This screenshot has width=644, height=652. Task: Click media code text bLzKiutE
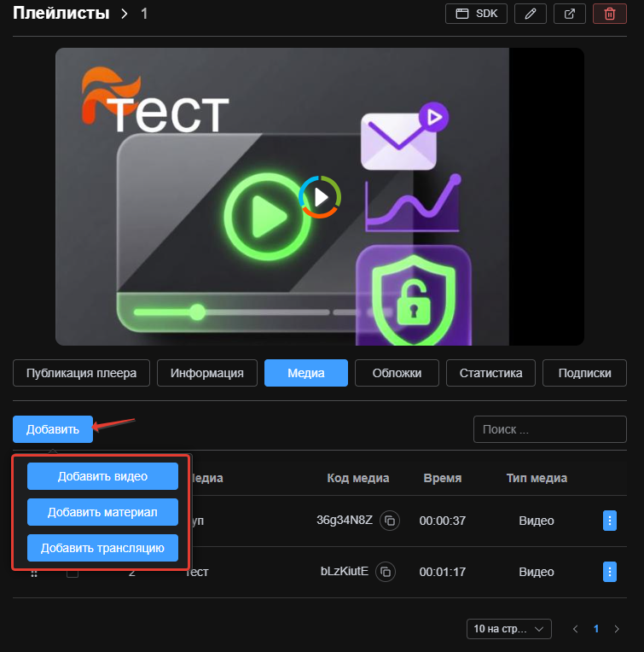tap(345, 571)
